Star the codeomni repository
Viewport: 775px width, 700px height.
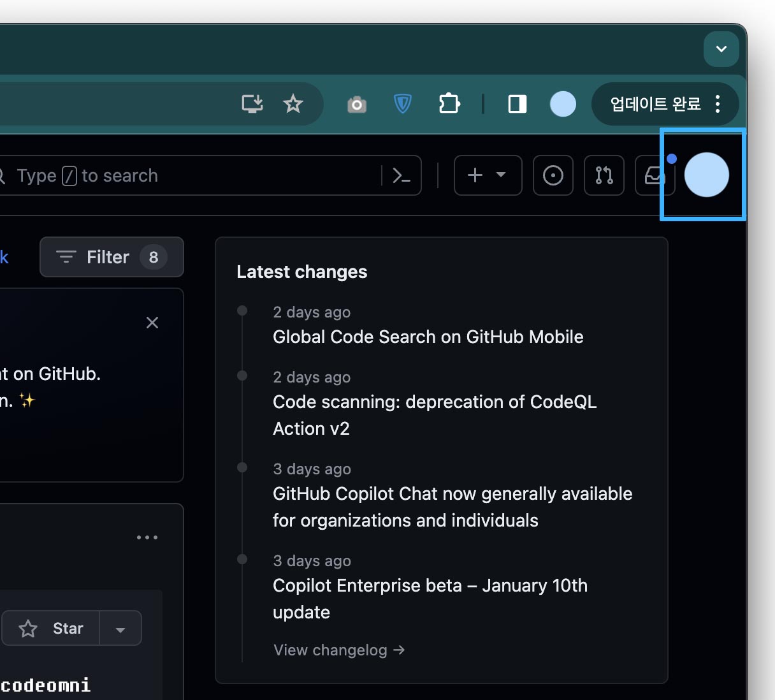tap(51, 629)
